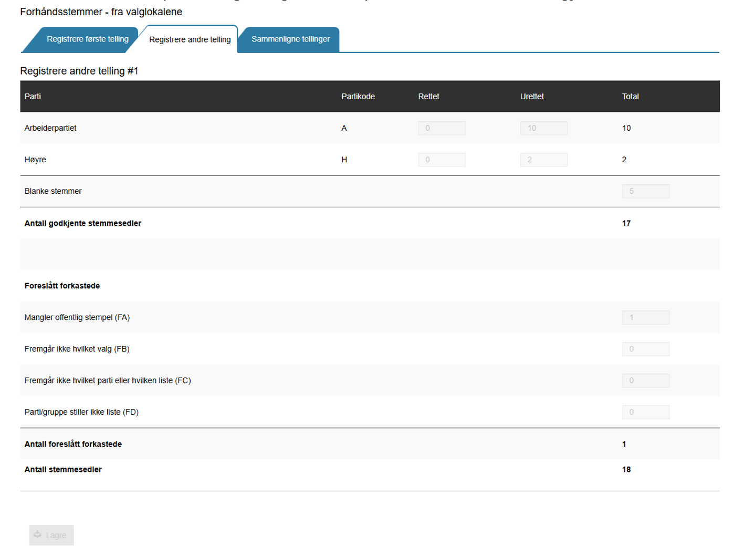
Task: Select the Blanke stemmer count field
Action: coord(645,191)
